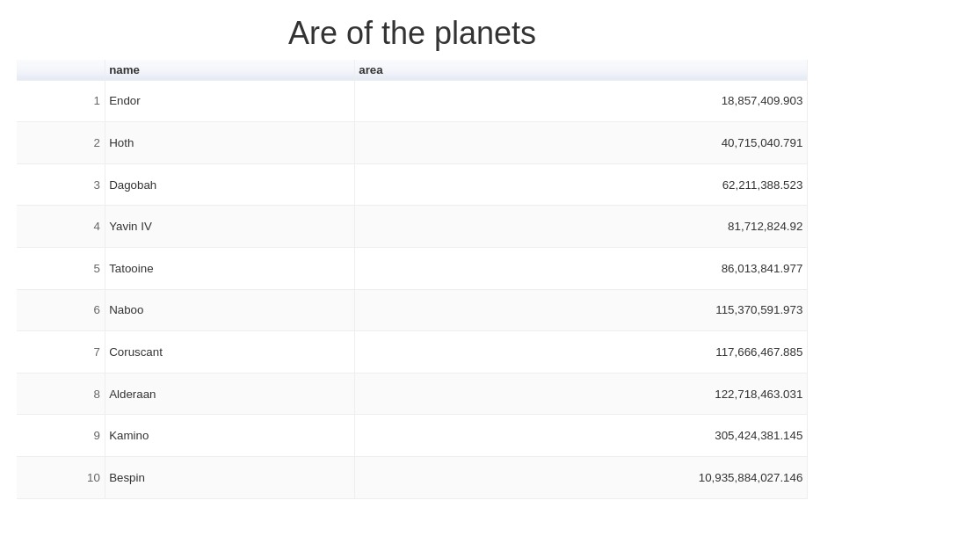Viewport: 980px width, 551px height.
Task: Select the Yavin IV name cell
Action: click(x=229, y=227)
